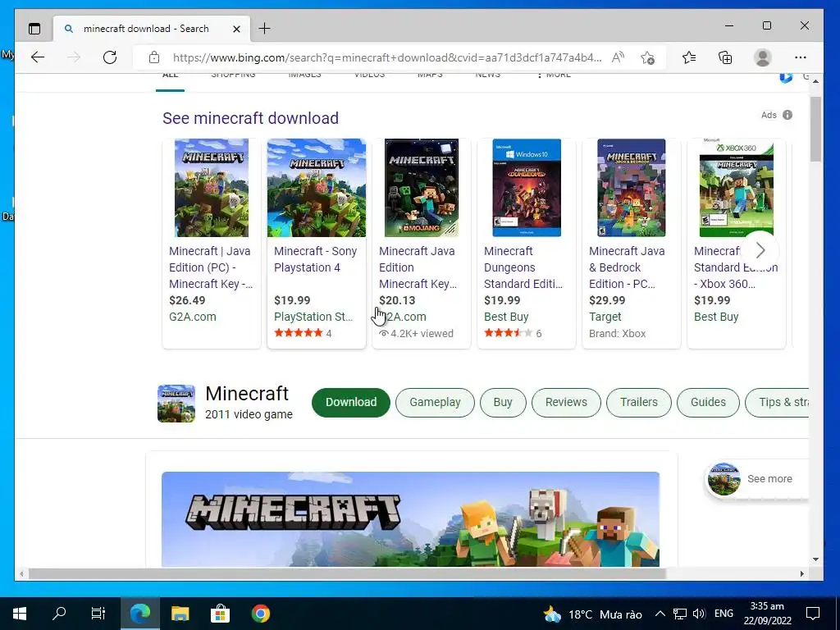Click Best Buy under Minecraft Dungeons
Screen dimensions: 840x630
coord(506,317)
